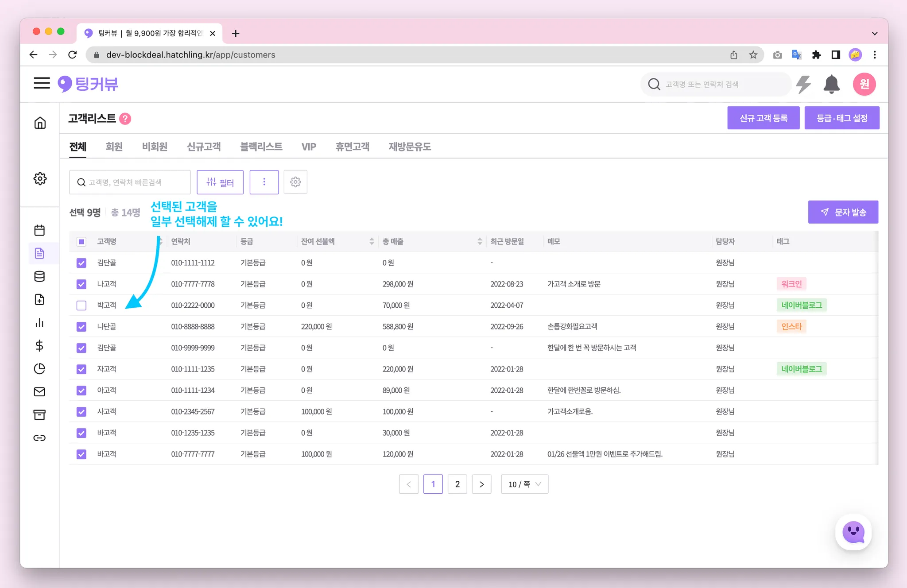The image size is (907, 588).
Task: Switch to the 블랙리스트 tab
Action: coord(261,147)
